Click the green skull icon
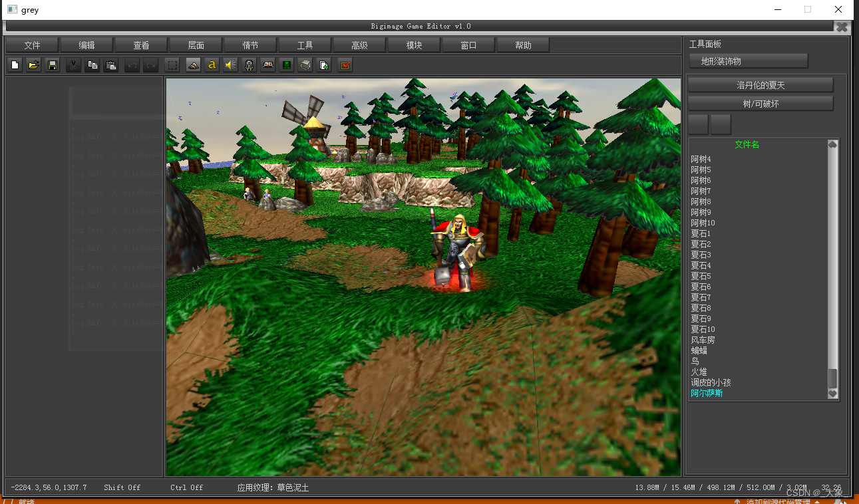The width and height of the screenshot is (859, 504). click(287, 65)
